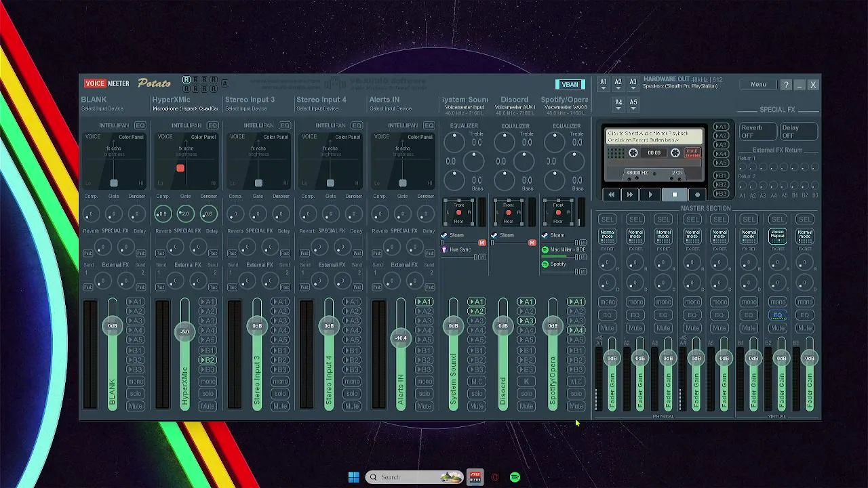
Task: Click the HyperXMic fader at -5.0
Action: point(184,331)
